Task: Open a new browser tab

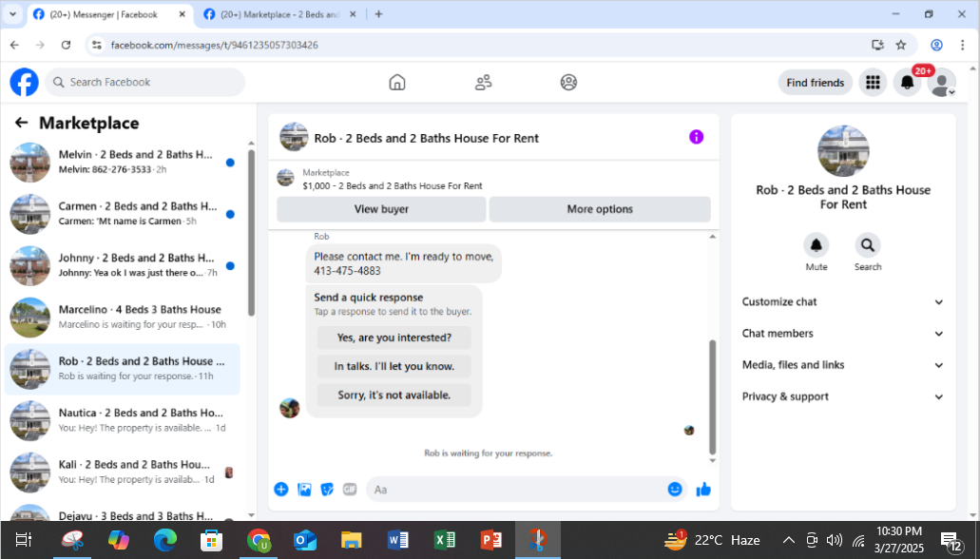Action: pyautogui.click(x=378, y=14)
